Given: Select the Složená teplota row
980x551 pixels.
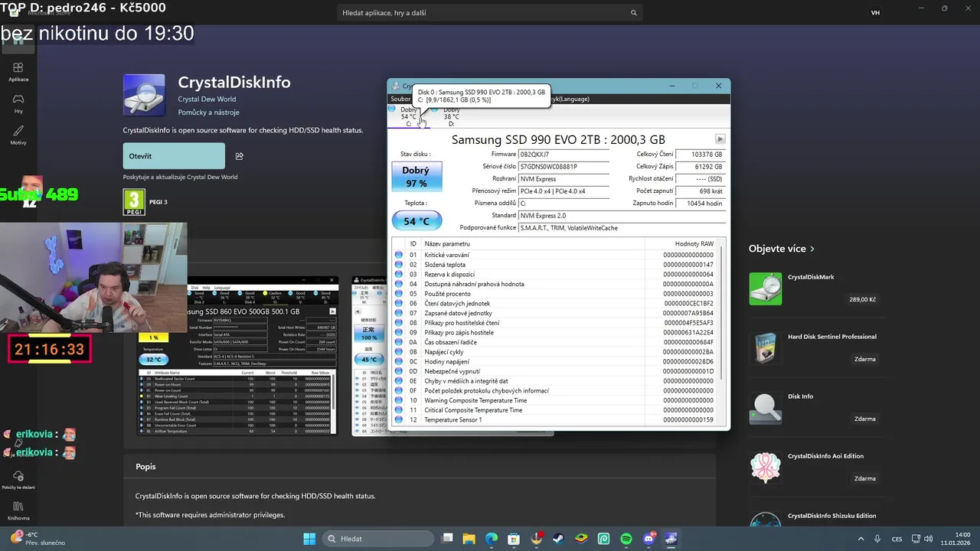Looking at the screenshot, I should (x=554, y=265).
